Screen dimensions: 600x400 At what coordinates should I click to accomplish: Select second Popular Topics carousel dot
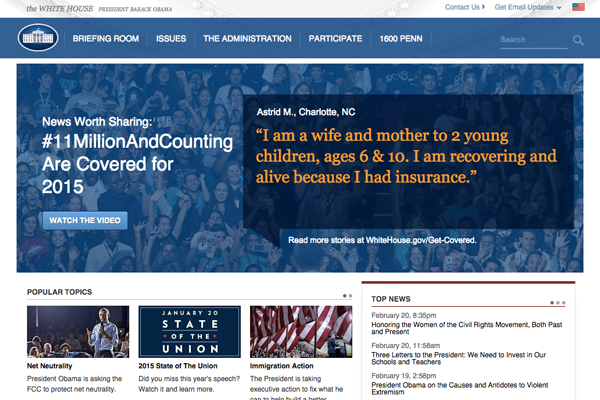point(350,296)
